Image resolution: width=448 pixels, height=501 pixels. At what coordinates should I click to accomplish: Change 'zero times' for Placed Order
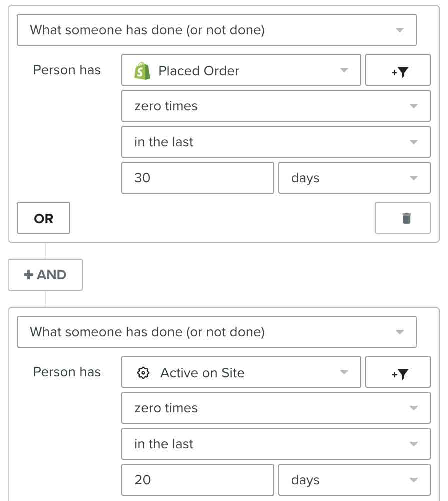(x=276, y=106)
